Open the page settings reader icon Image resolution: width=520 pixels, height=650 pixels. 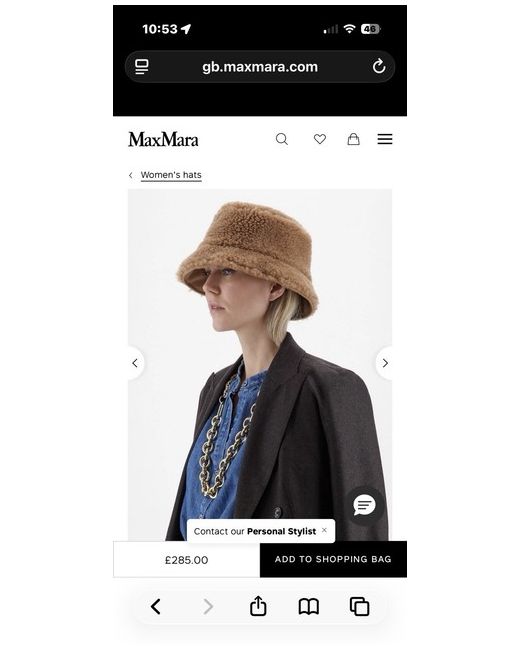pos(142,66)
